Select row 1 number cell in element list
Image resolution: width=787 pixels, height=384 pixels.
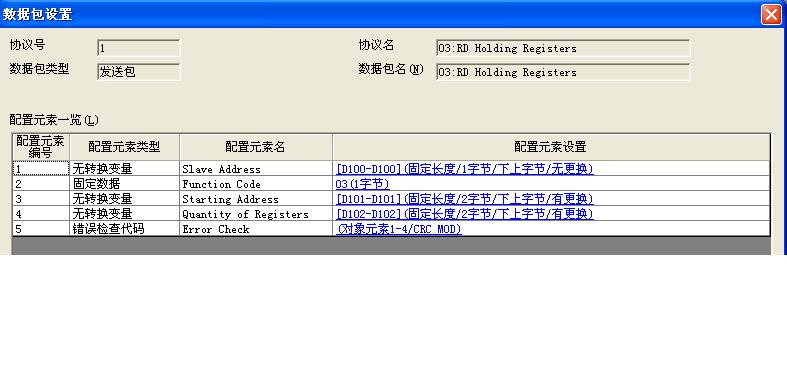(x=41, y=169)
